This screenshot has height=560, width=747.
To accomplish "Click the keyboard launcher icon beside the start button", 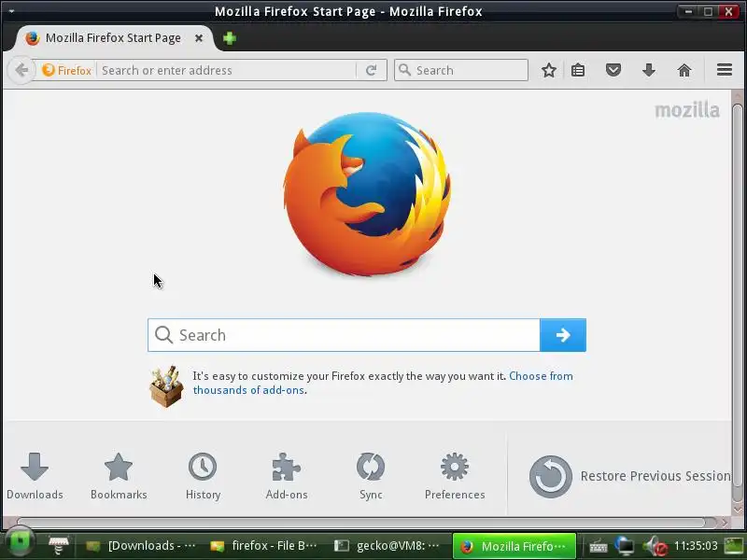I will [59, 545].
